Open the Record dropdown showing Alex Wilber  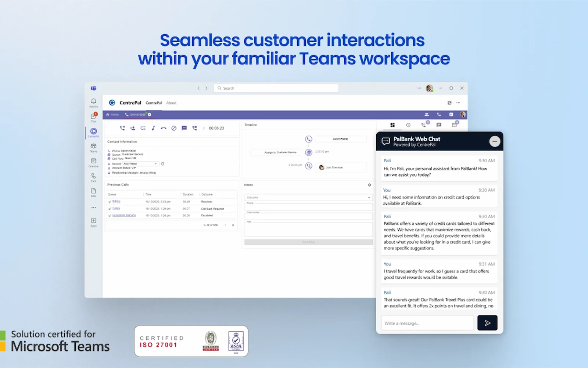pos(140,164)
